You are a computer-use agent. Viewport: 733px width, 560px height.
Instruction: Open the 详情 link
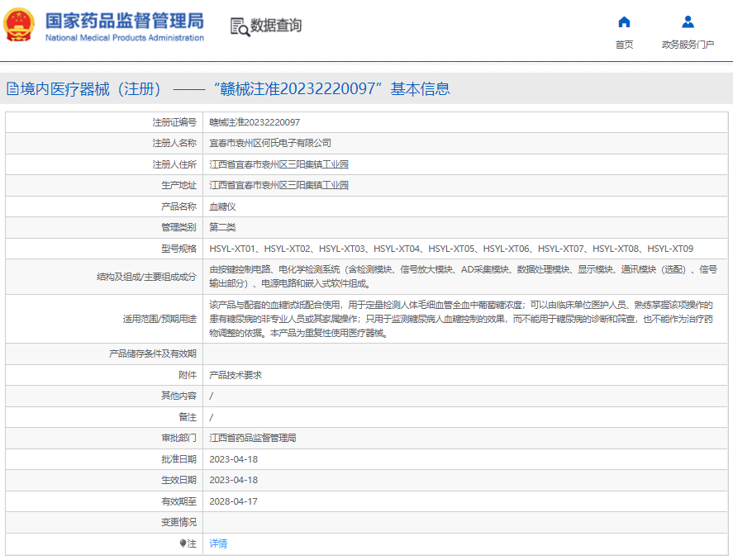[x=218, y=543]
